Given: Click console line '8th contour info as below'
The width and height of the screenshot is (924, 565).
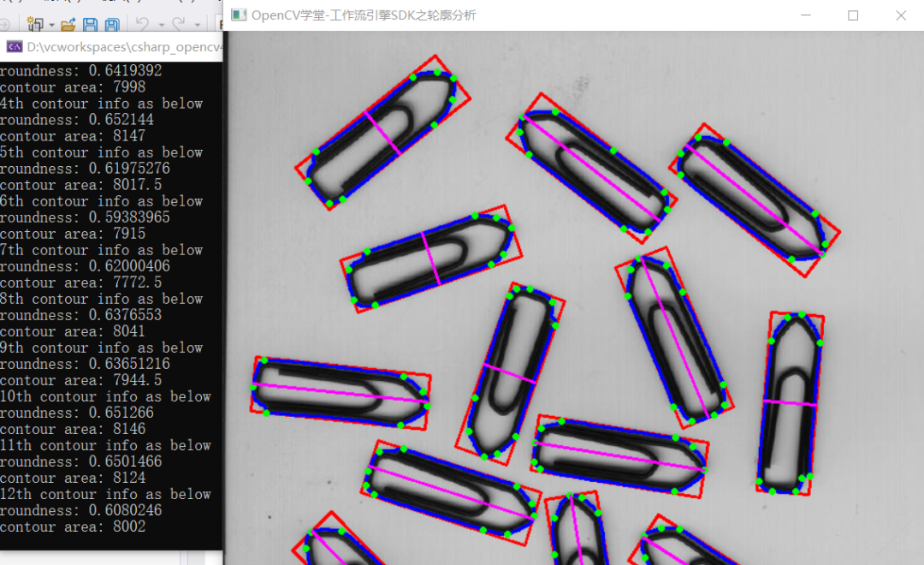Looking at the screenshot, I should tap(101, 299).
